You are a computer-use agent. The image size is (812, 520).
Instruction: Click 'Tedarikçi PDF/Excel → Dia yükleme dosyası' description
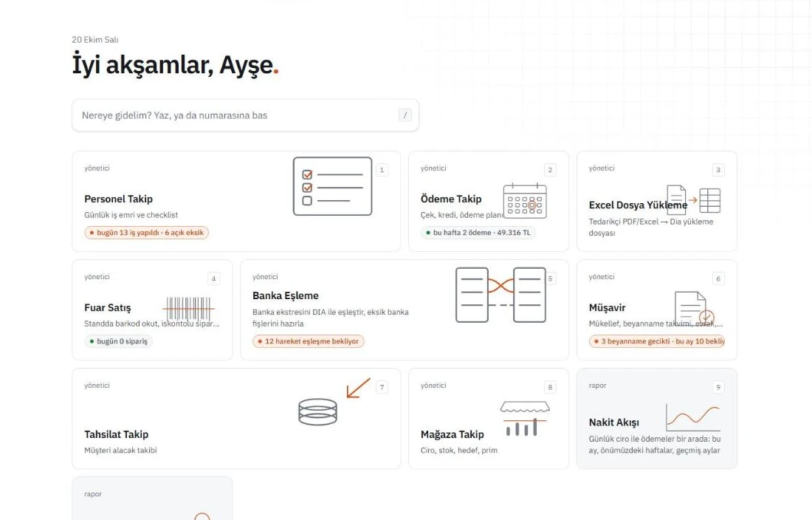tap(651, 227)
